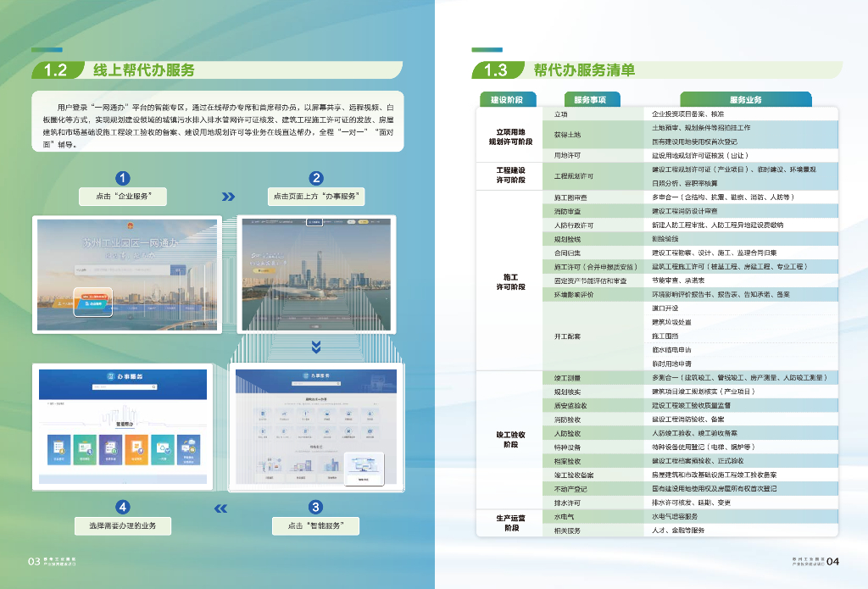Click the 施工图审查 service item cell

coord(593,197)
